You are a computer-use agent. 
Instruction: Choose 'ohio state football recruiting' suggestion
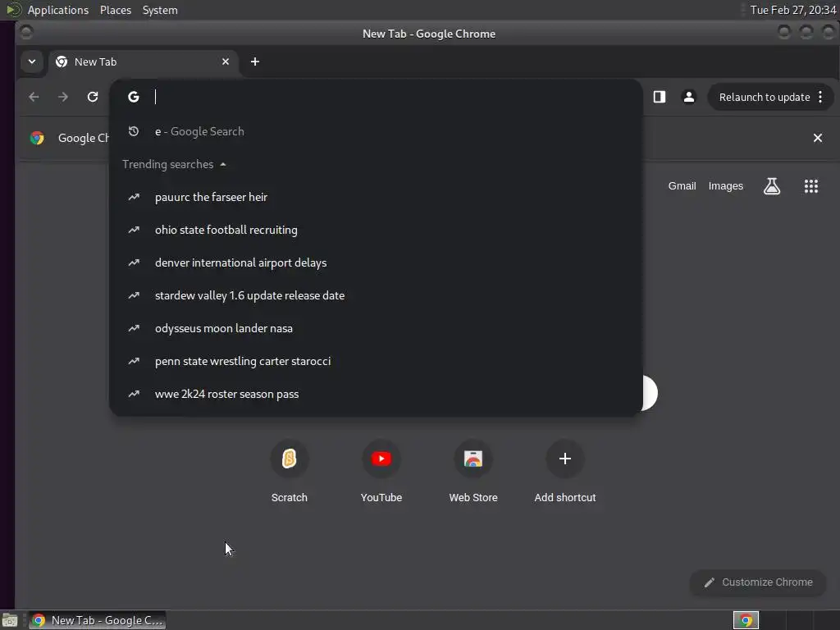376,230
